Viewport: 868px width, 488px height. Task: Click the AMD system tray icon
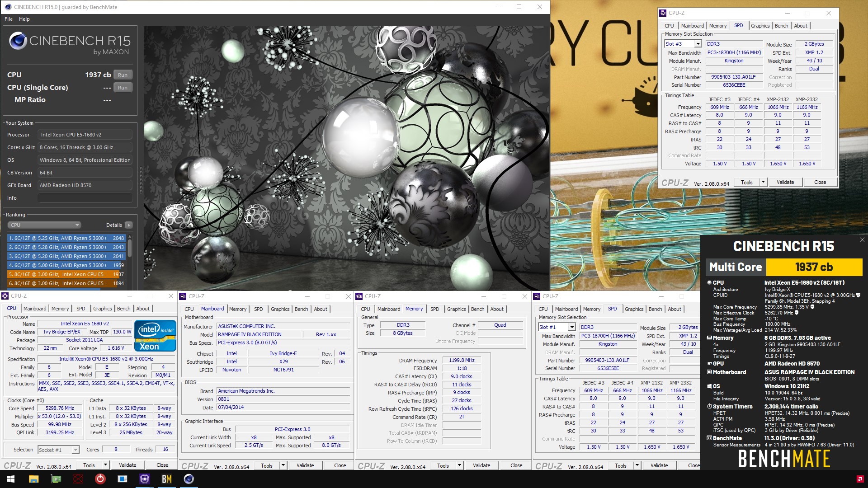coord(860,479)
